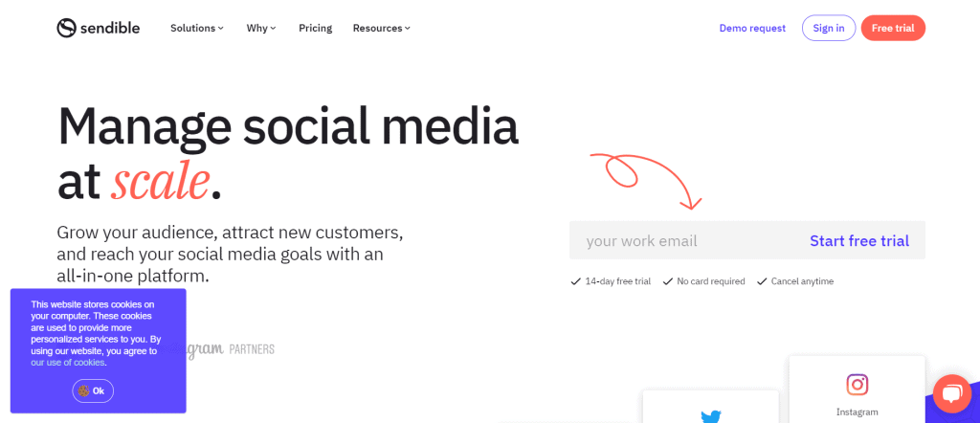This screenshot has width=980, height=423.
Task: Click the cookie icon in the consent box
Action: pyautogui.click(x=84, y=391)
